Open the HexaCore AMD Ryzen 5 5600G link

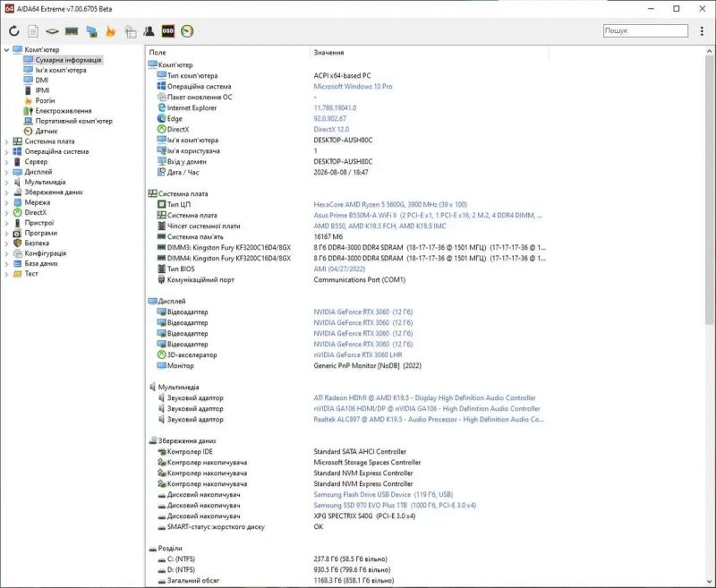390,205
